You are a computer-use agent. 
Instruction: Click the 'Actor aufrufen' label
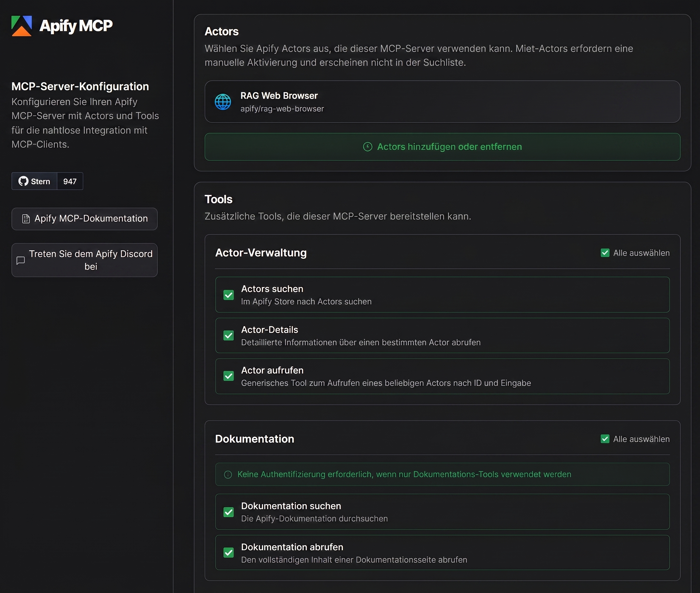[x=272, y=370]
